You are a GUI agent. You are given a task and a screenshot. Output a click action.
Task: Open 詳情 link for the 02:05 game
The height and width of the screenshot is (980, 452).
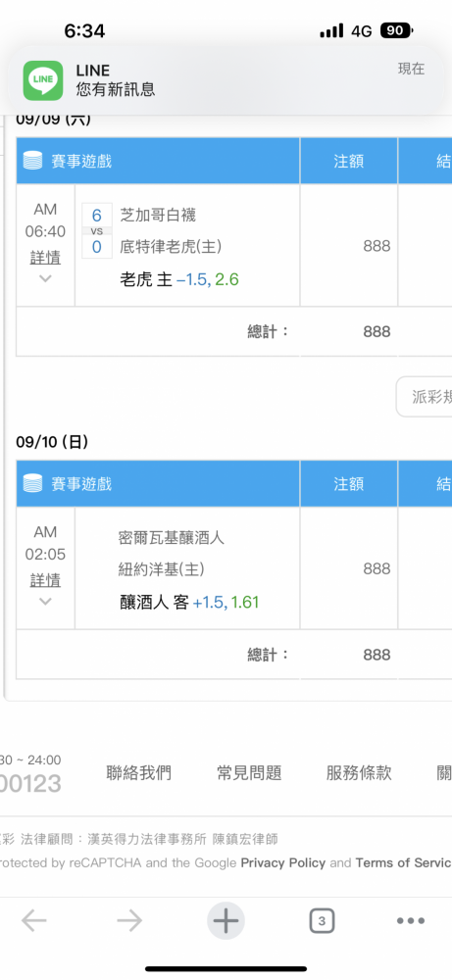(45, 580)
